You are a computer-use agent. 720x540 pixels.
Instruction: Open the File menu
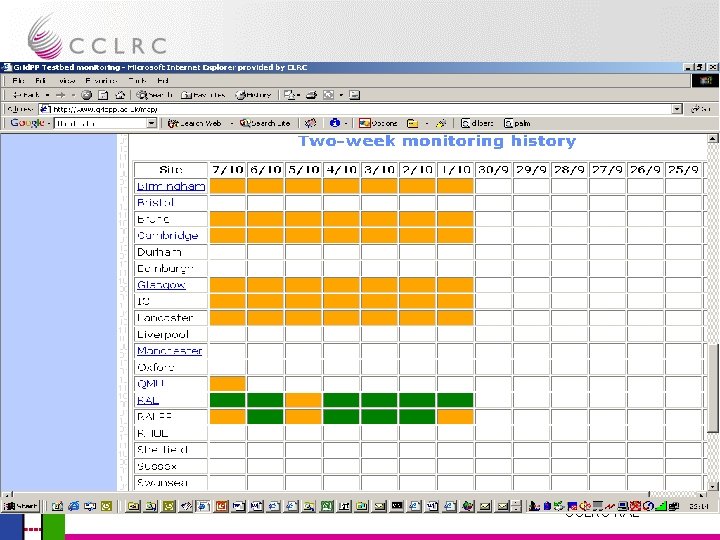pos(18,81)
